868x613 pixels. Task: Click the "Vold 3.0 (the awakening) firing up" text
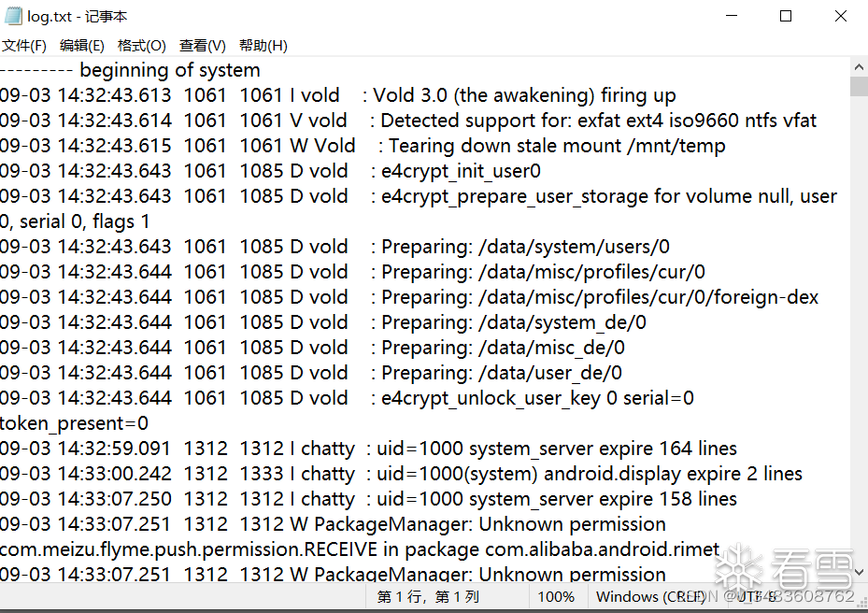coord(524,95)
